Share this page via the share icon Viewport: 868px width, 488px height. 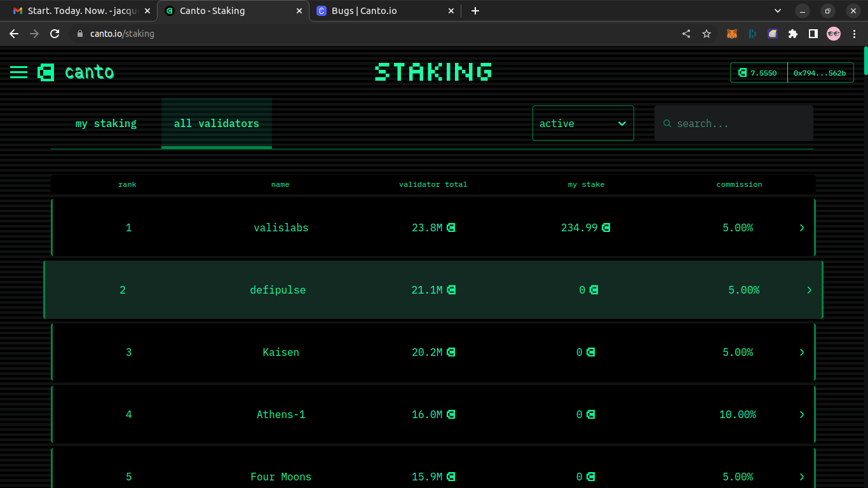pos(686,34)
